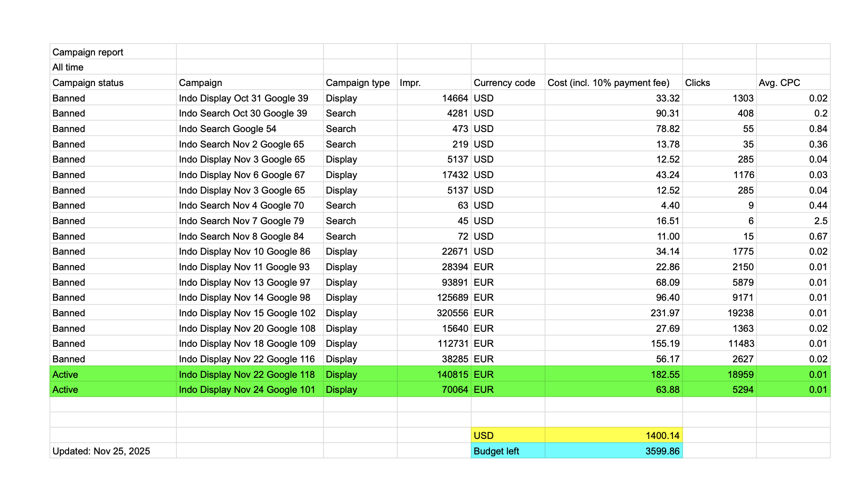This screenshot has width=868, height=500.
Task: Select 'Active' status for Google 118 campaign
Action: [x=113, y=375]
